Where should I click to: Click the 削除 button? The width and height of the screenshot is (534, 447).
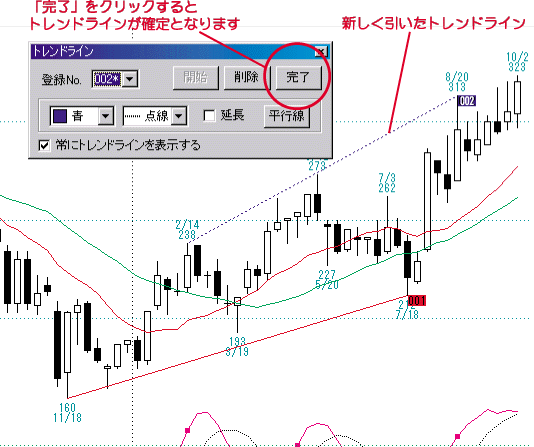(x=247, y=78)
